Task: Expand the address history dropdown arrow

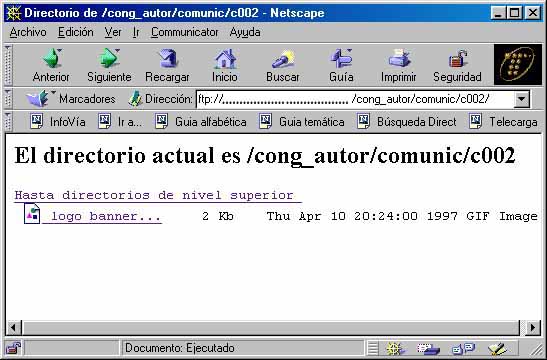Action: click(x=522, y=99)
